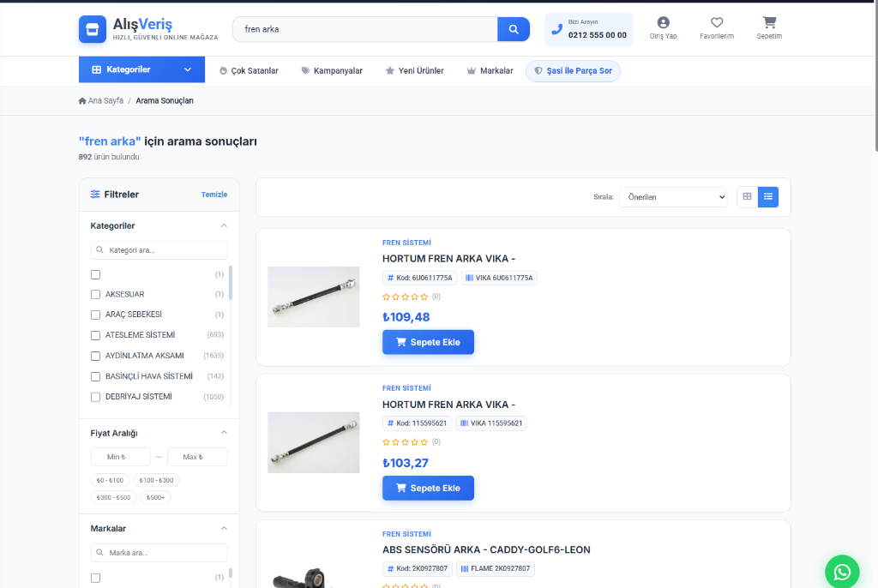Screen dimensions: 878x588
Task: Click the magnifier in Marka ara field
Action: [x=99, y=553]
